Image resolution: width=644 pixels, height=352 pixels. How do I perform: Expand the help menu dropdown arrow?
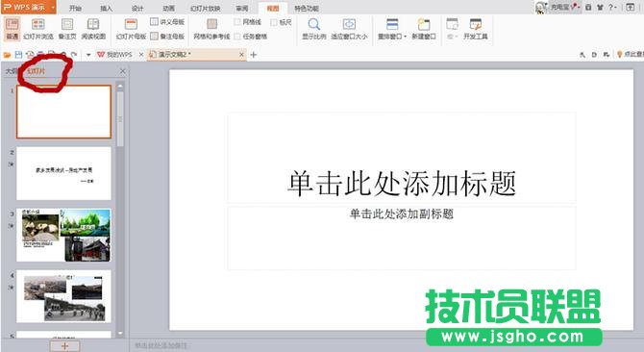[616, 8]
